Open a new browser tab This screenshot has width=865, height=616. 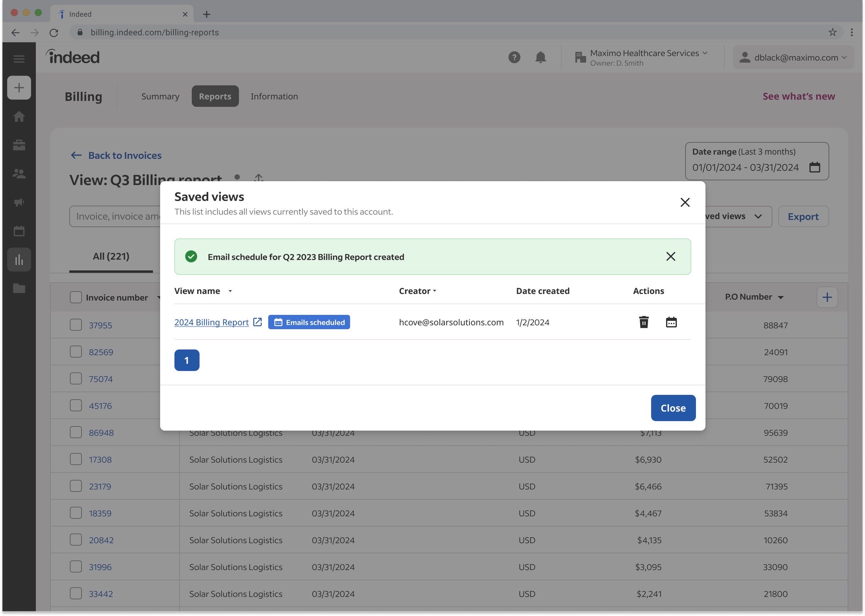point(207,14)
